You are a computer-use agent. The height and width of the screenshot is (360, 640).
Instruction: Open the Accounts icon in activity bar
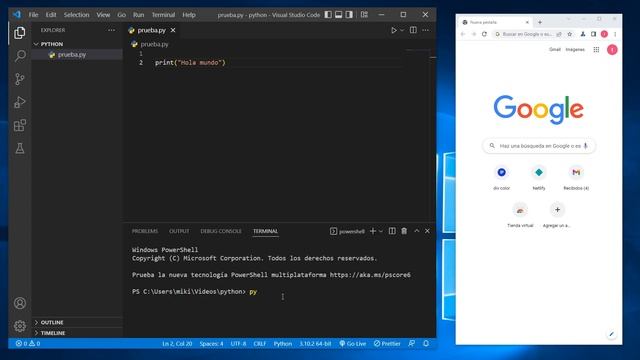pyautogui.click(x=20, y=303)
